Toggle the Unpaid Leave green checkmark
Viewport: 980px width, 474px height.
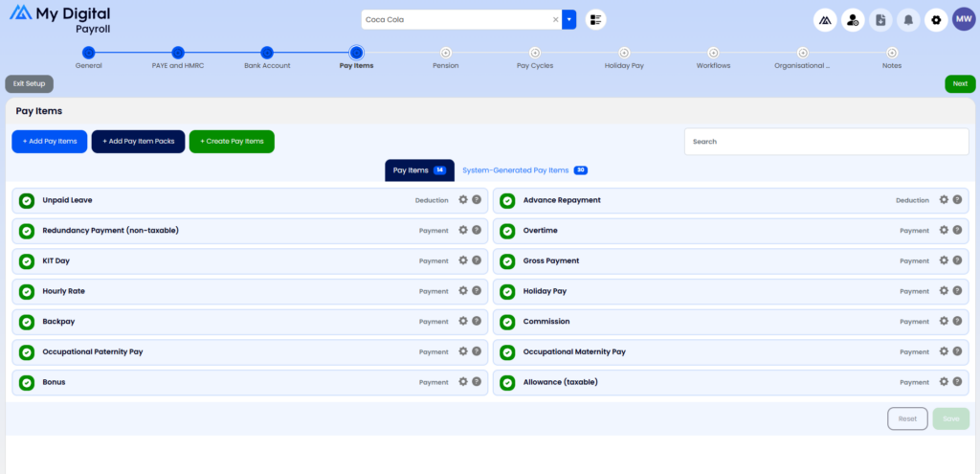[x=27, y=201]
